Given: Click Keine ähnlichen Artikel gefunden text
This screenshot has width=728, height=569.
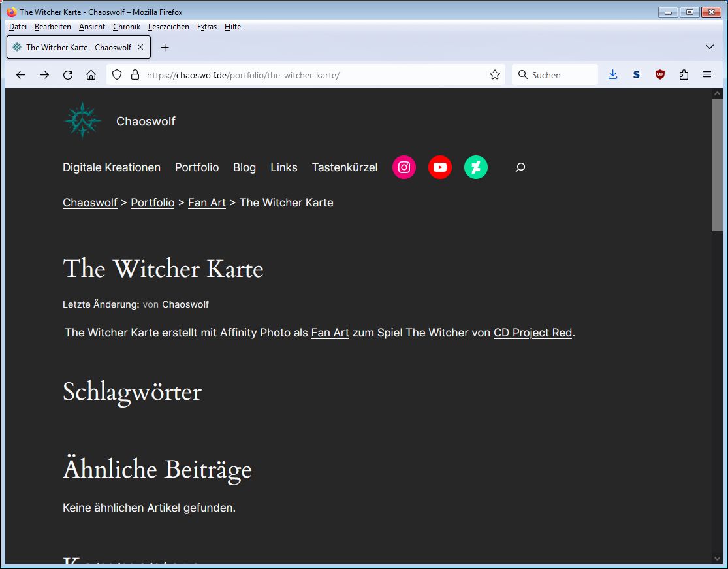Looking at the screenshot, I should coord(149,508).
